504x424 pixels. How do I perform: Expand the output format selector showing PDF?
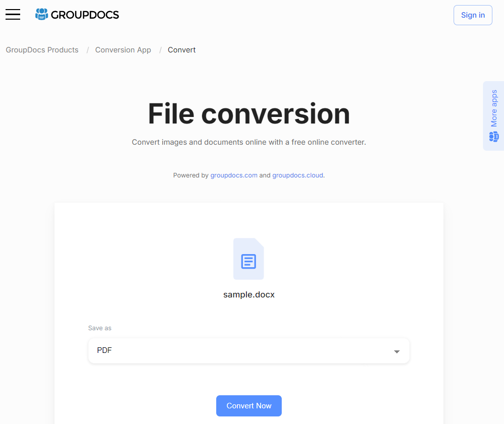pos(248,350)
